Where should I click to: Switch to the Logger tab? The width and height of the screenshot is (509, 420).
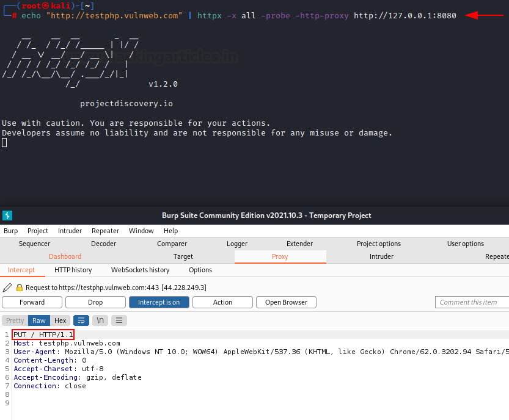tap(237, 244)
